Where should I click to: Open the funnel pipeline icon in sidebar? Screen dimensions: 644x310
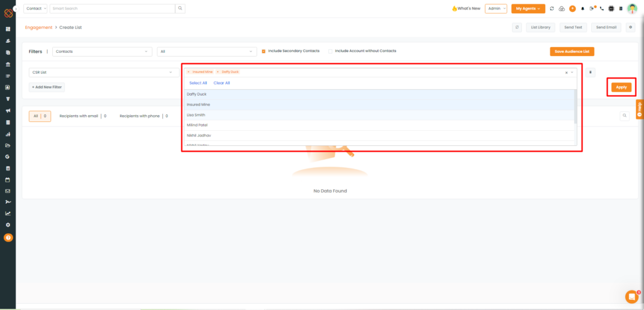coord(8,99)
